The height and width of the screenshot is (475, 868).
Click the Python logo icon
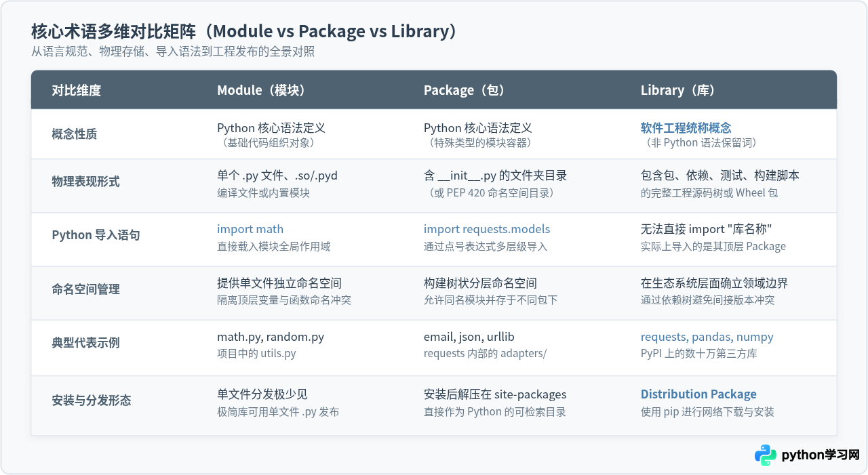(x=766, y=455)
